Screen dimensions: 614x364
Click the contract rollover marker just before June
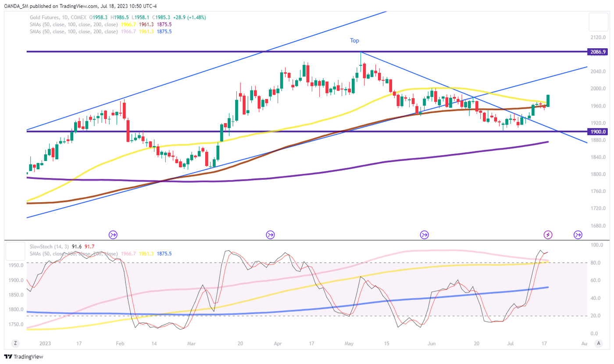[x=424, y=235]
